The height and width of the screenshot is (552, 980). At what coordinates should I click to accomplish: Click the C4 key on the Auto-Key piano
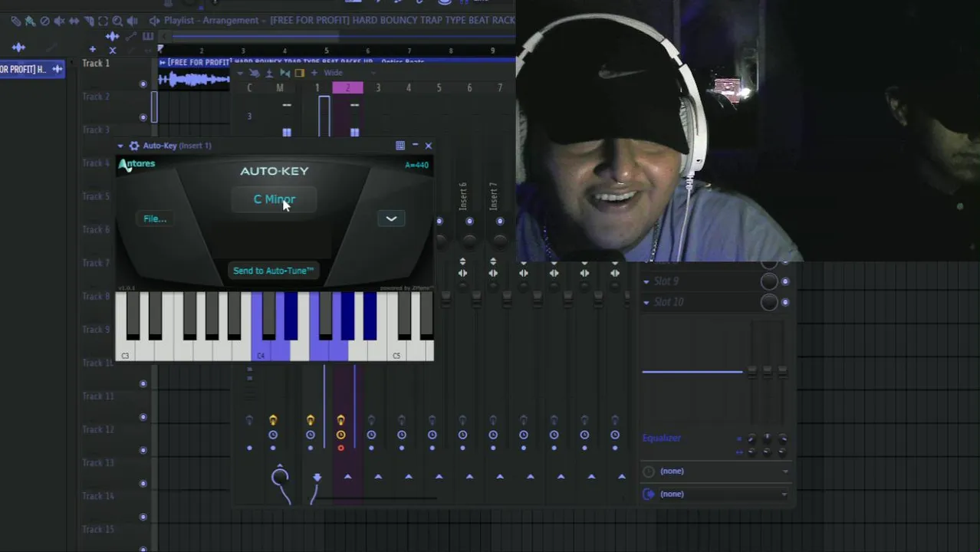tap(261, 349)
